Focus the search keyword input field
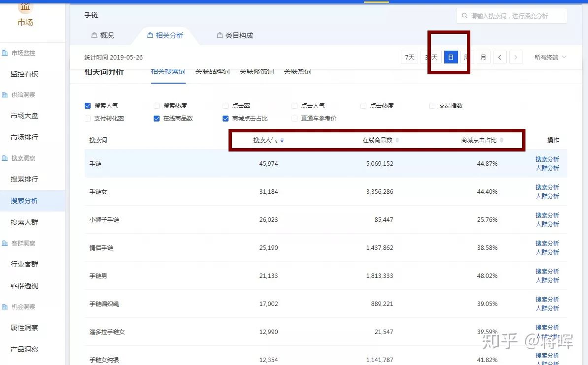The width and height of the screenshot is (588, 365). [512, 16]
